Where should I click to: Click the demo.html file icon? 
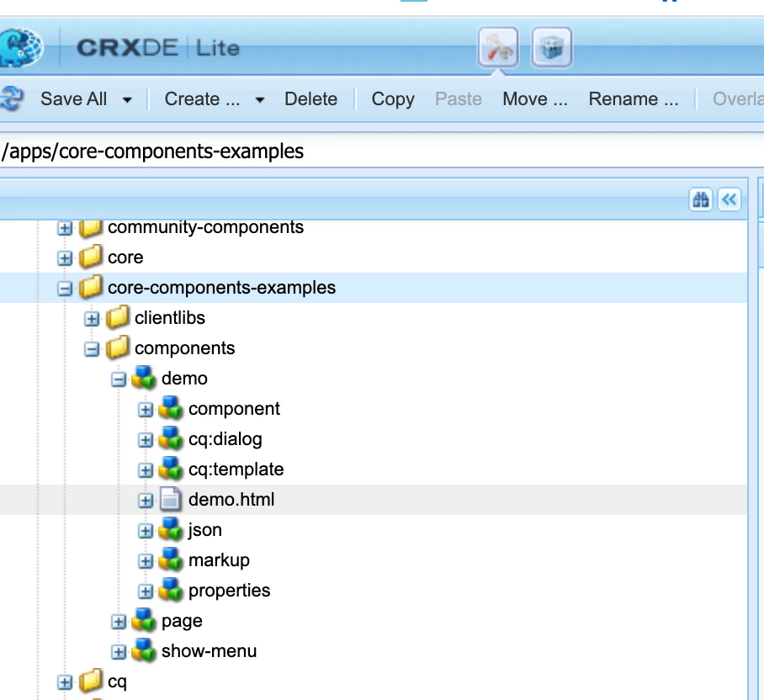pos(171,499)
